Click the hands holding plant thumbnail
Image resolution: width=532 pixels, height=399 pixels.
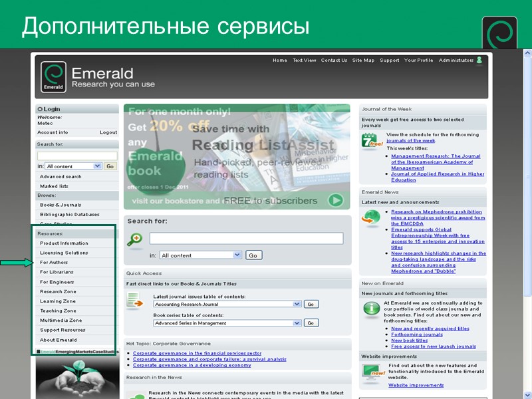pos(77,378)
